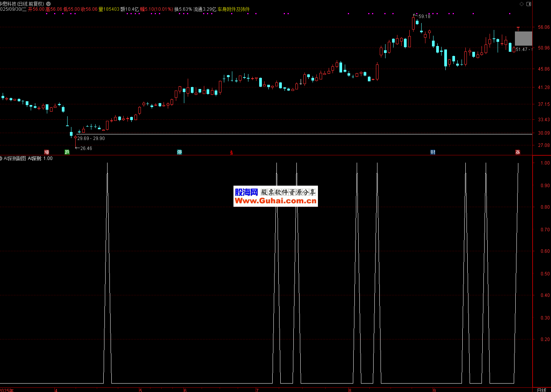
Task: Click the green 跌 event marker
Action: [67, 152]
